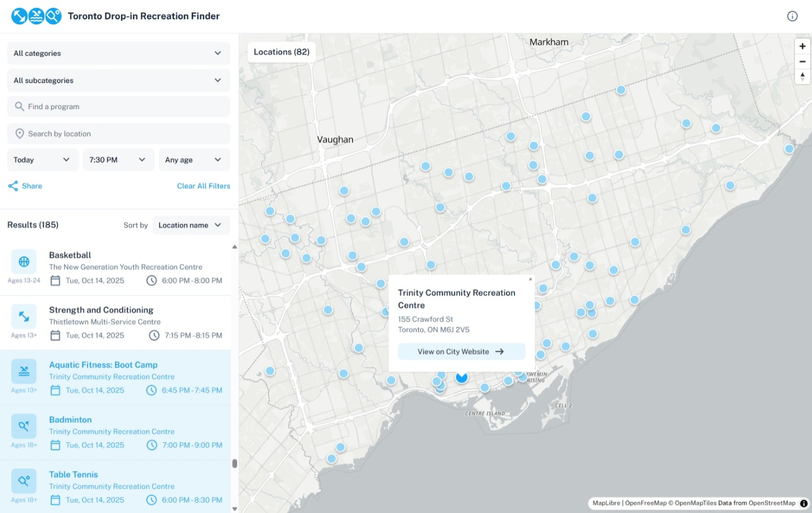812x513 pixels.
Task: Expand the All subcategories dropdown
Action: (118, 81)
